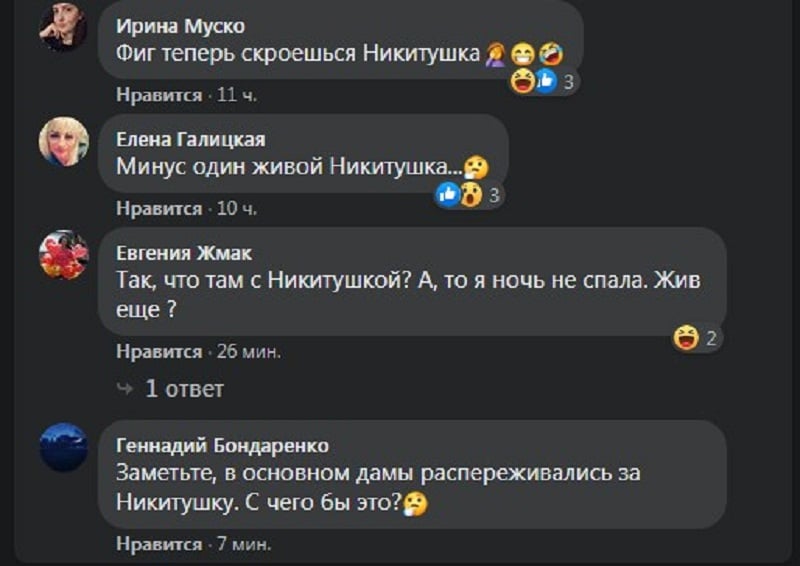Expand the '1 ответ' reply thread
800x566 pixels.
(x=184, y=388)
